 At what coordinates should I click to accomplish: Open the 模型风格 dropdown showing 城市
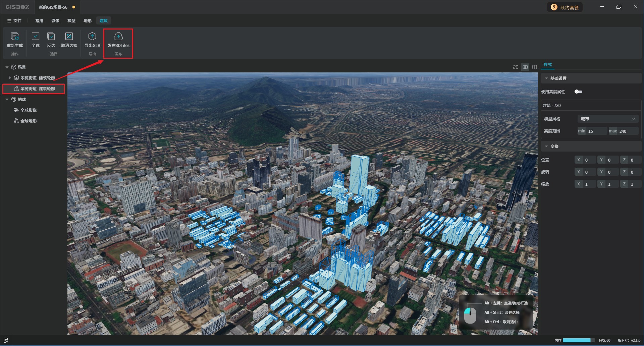(x=608, y=119)
